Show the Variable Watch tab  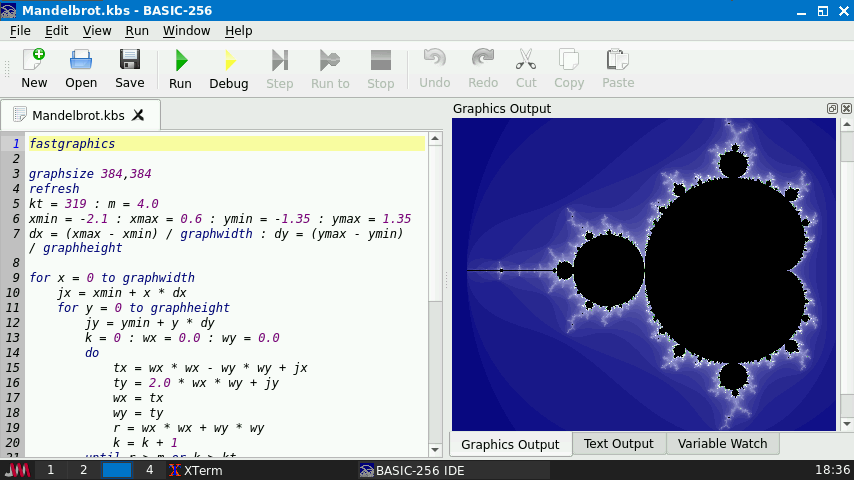tap(722, 444)
